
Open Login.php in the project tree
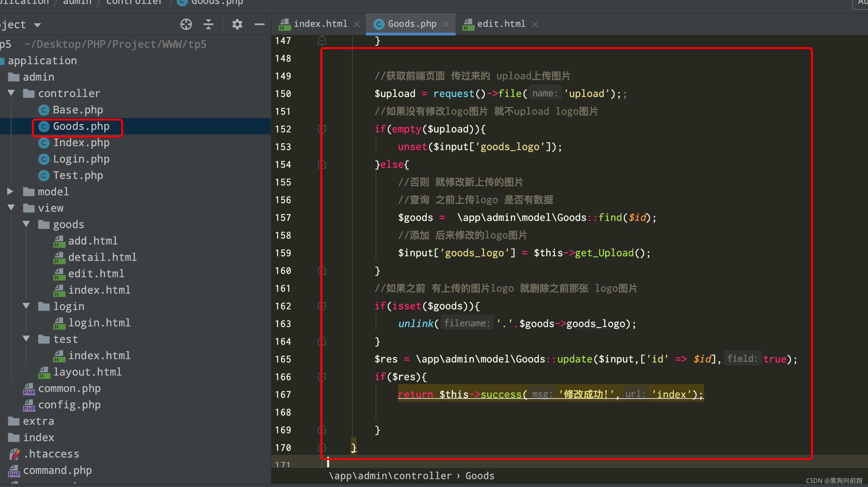tap(81, 159)
